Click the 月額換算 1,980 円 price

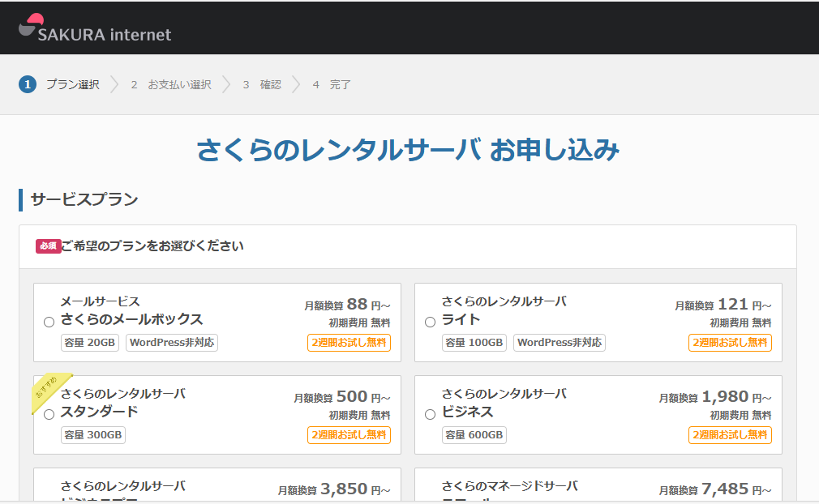coord(715,396)
